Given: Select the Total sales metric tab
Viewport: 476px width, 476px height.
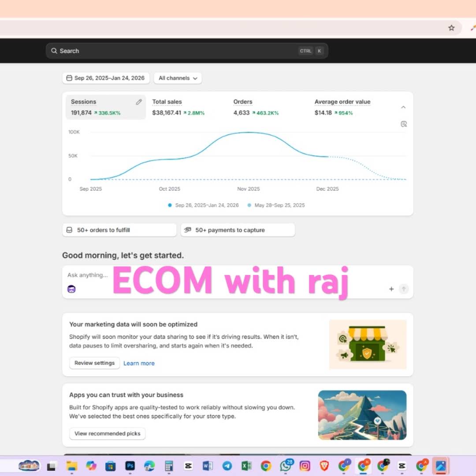Looking at the screenshot, I should click(x=187, y=107).
